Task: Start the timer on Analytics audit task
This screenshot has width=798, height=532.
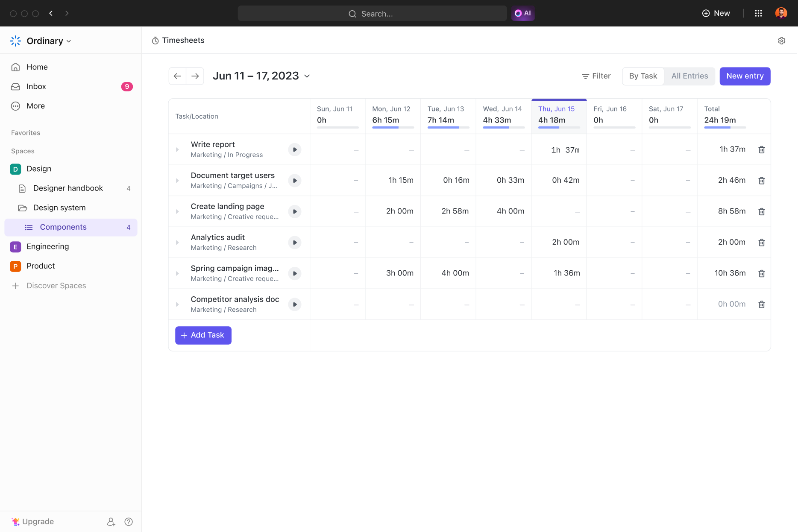Action: (x=294, y=242)
